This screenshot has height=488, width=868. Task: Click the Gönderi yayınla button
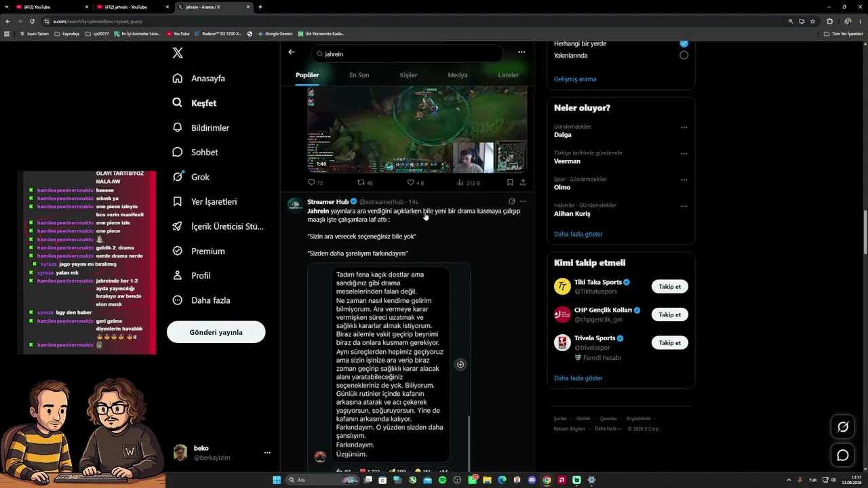pos(216,332)
